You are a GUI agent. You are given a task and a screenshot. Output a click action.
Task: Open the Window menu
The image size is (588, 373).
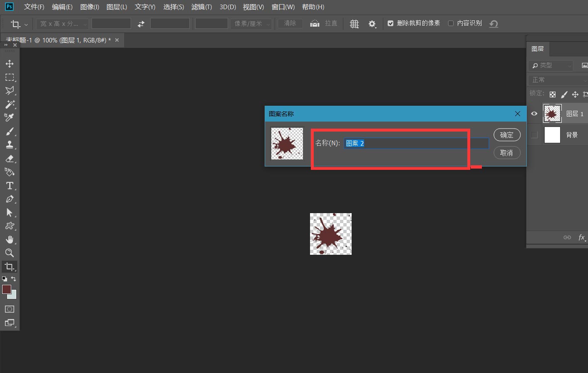click(283, 7)
